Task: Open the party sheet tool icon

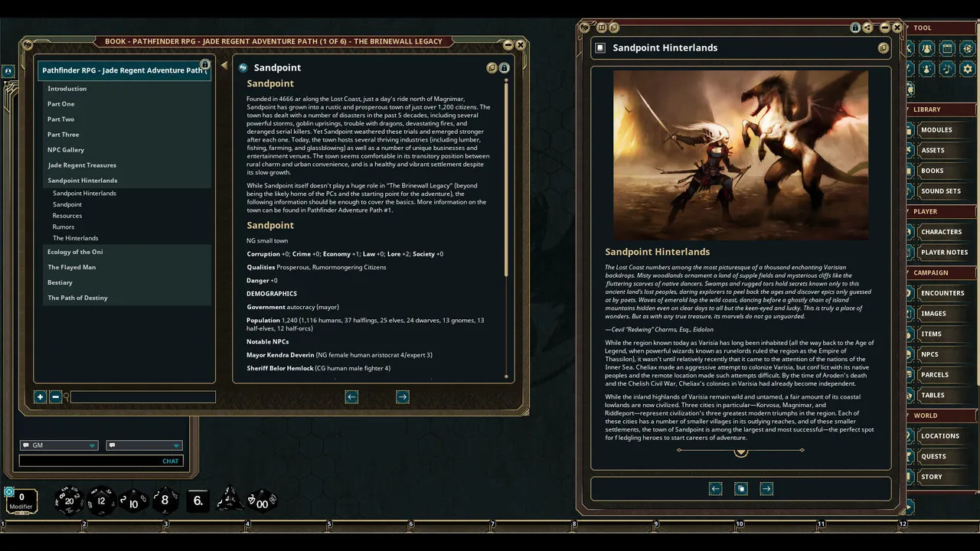Action: pyautogui.click(x=926, y=48)
